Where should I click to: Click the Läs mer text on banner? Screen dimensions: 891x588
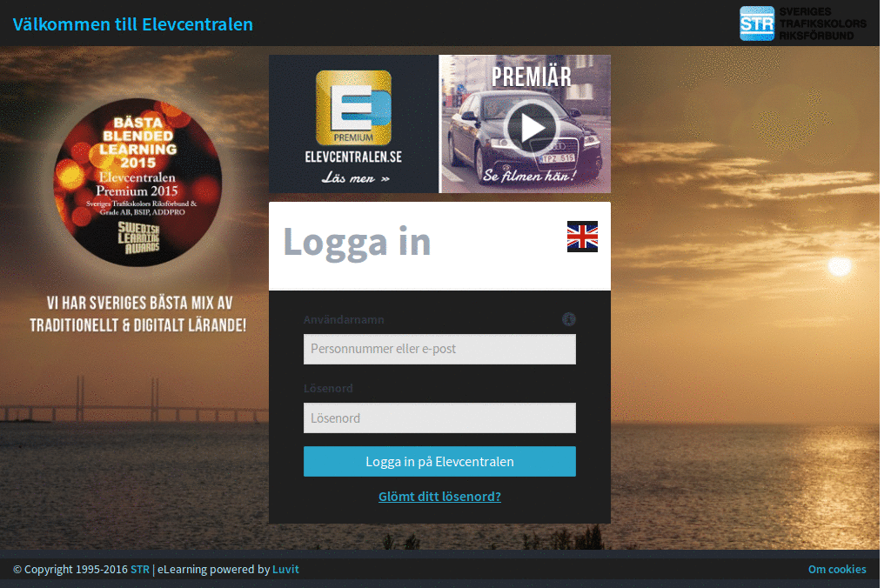pos(355,178)
